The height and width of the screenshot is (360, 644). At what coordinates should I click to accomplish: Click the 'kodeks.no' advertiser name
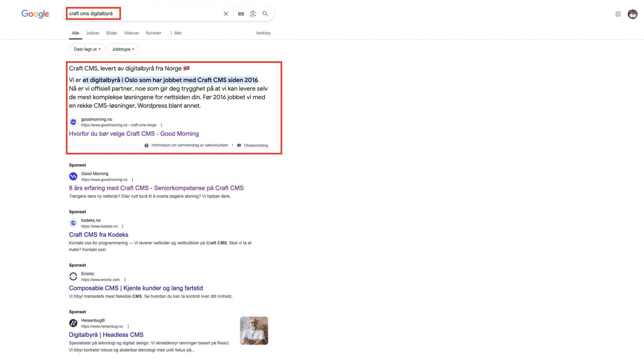tap(91, 220)
